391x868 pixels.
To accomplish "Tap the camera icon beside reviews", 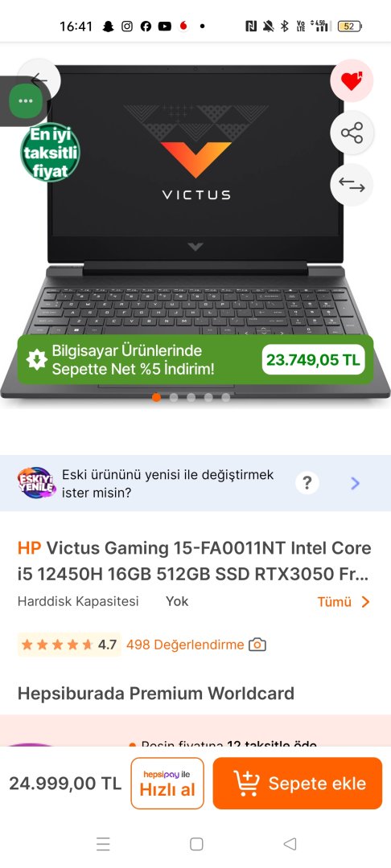I will (257, 645).
